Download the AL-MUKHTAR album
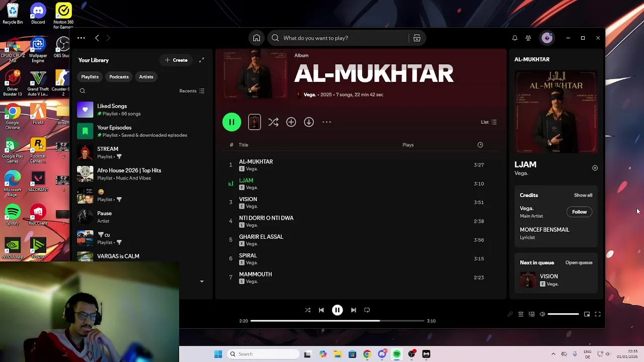The image size is (644, 362). (x=309, y=122)
